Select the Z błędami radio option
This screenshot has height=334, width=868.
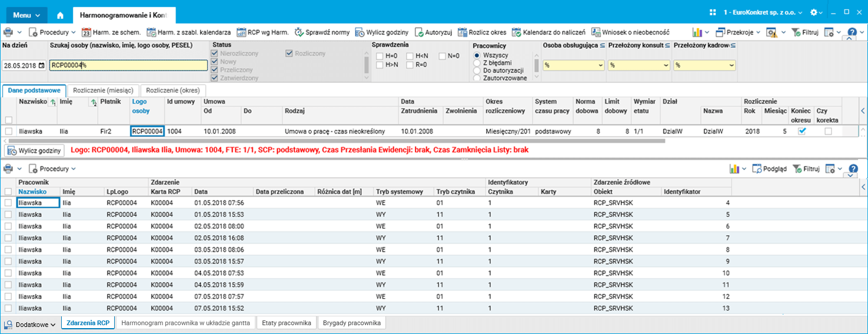477,63
